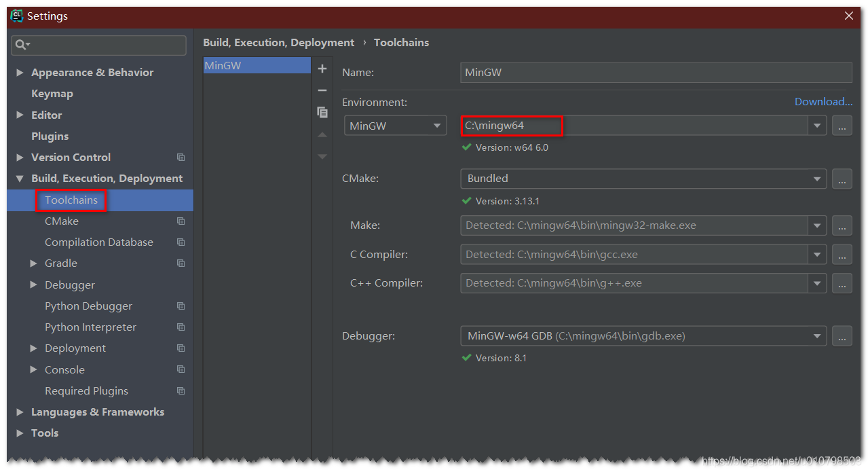
Task: Expand the Gradle node
Action: click(33, 263)
